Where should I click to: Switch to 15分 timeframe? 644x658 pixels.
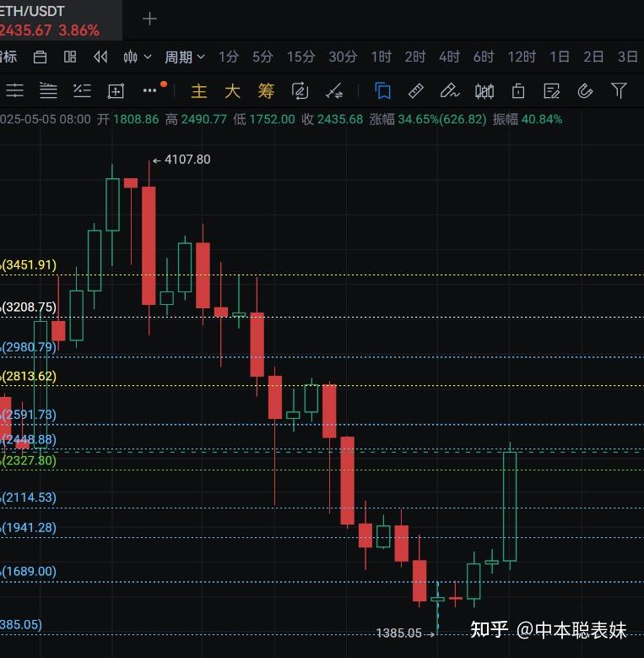(300, 57)
